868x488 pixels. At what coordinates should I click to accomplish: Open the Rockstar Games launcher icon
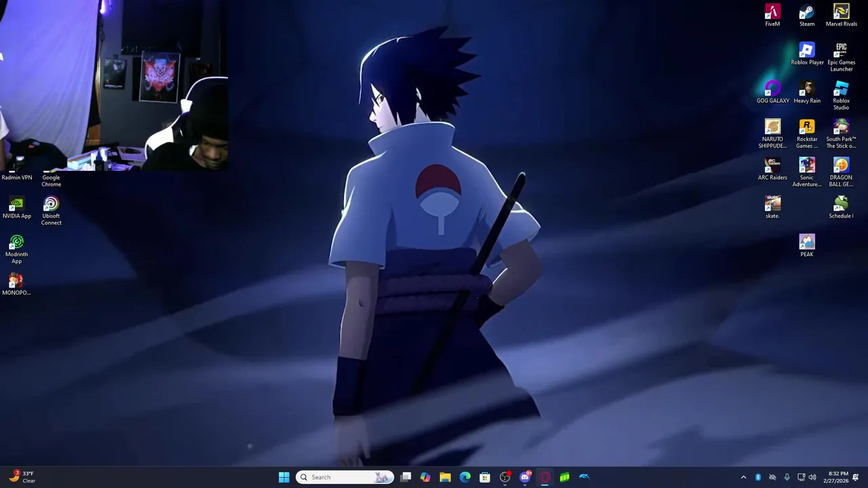tap(806, 134)
